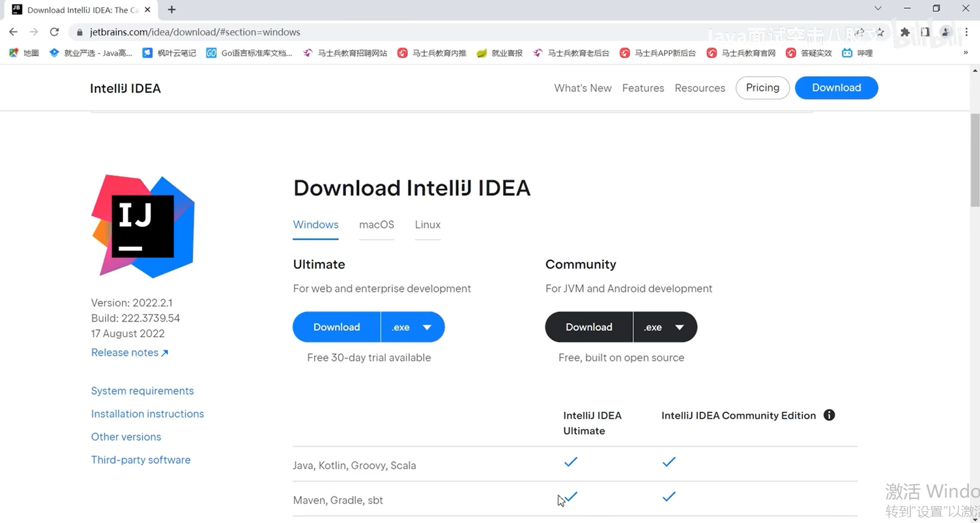This screenshot has width=980, height=523.
Task: Open the Chrome profile avatar
Action: tap(945, 32)
